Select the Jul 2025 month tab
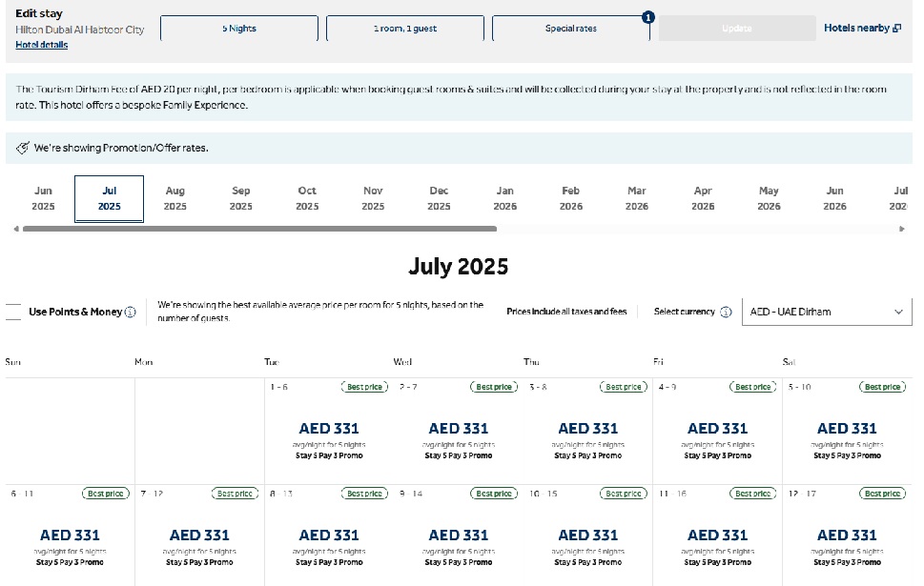The width and height of the screenshot is (924, 586). pos(109,198)
